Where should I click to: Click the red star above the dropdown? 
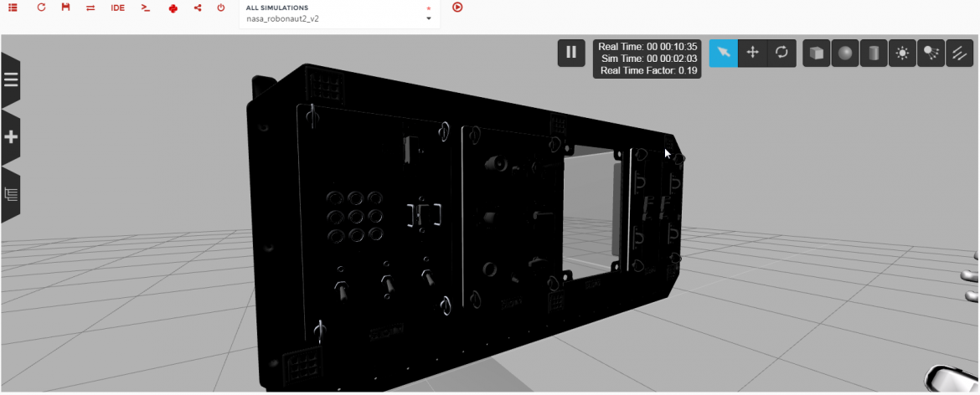click(429, 8)
